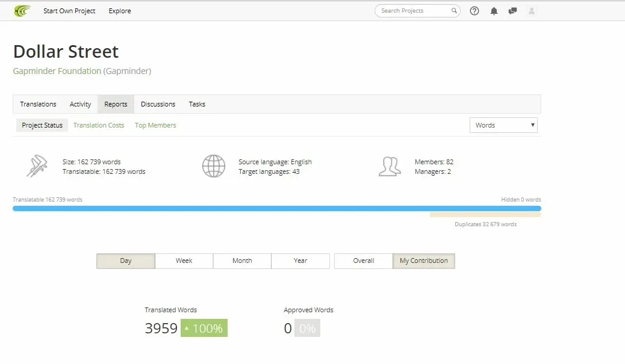Image resolution: width=625 pixels, height=364 pixels.
Task: Open Gapminder Foundation owner link
Action: pyautogui.click(x=57, y=71)
